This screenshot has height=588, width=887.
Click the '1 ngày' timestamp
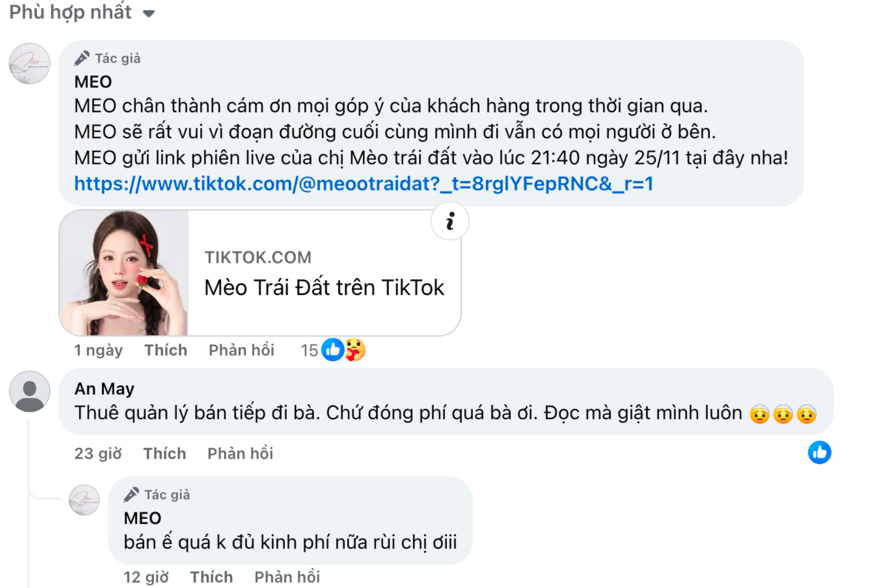pos(98,350)
